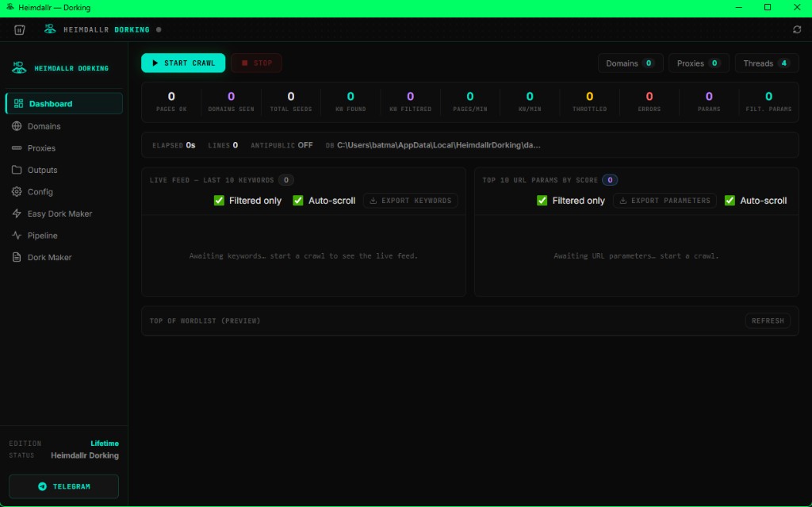Viewport: 812px width, 507px height.
Task: Open the Proxies section
Action: (63, 148)
